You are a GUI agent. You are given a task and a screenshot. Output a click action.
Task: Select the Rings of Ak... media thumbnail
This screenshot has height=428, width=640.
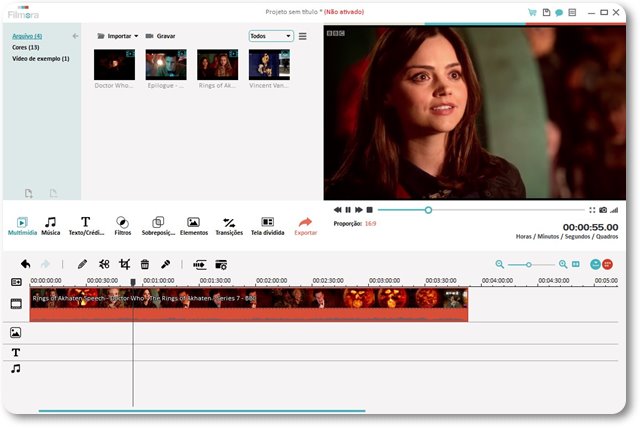[218, 65]
